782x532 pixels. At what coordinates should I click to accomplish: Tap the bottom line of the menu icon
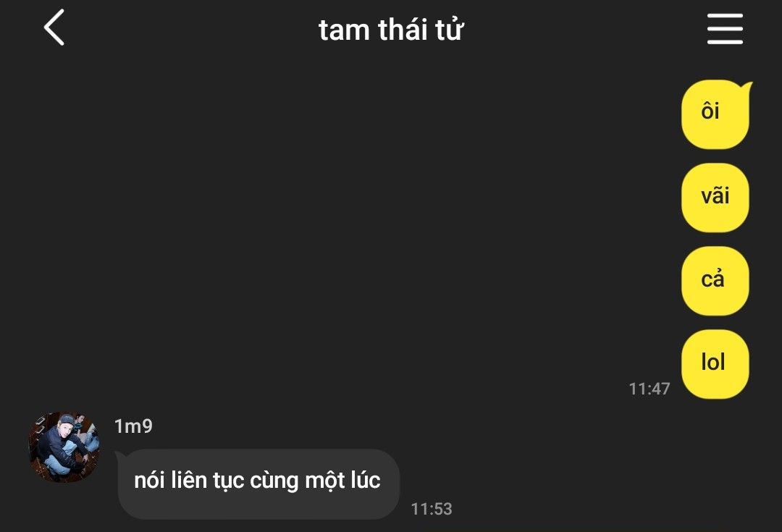(725, 42)
